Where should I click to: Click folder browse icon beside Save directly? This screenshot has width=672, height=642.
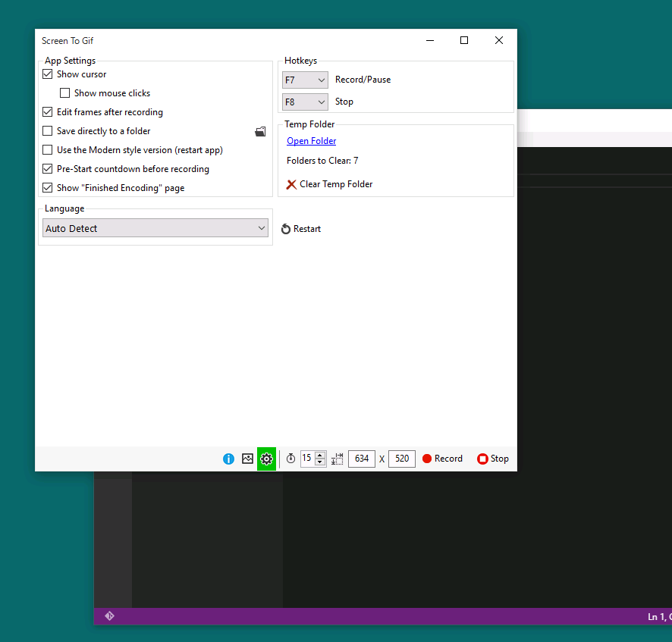click(x=260, y=131)
